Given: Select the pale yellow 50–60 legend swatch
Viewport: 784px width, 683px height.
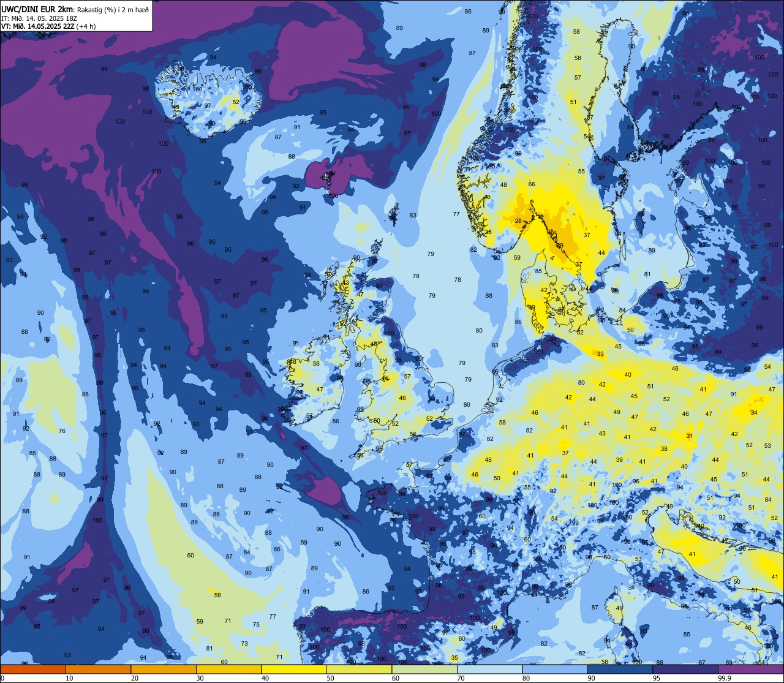Looking at the screenshot, I should click(359, 669).
